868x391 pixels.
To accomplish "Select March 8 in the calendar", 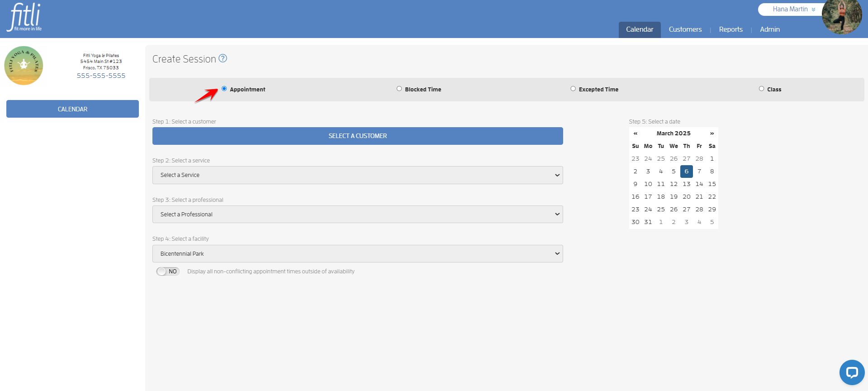I will point(712,172).
